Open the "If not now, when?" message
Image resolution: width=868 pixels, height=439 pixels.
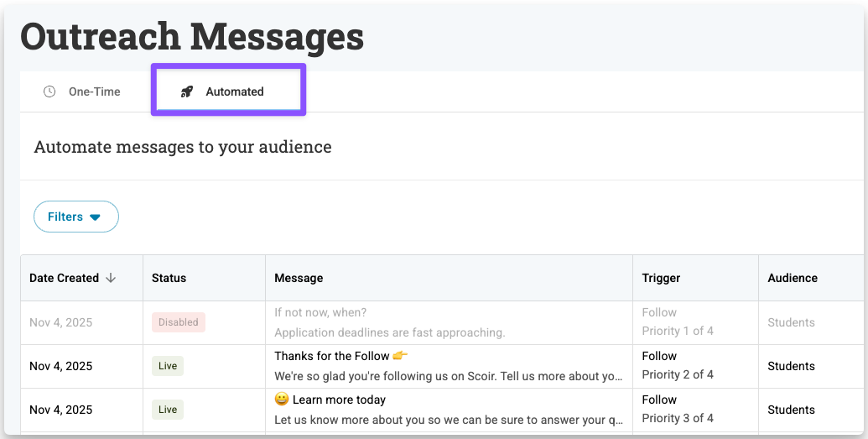coord(320,313)
